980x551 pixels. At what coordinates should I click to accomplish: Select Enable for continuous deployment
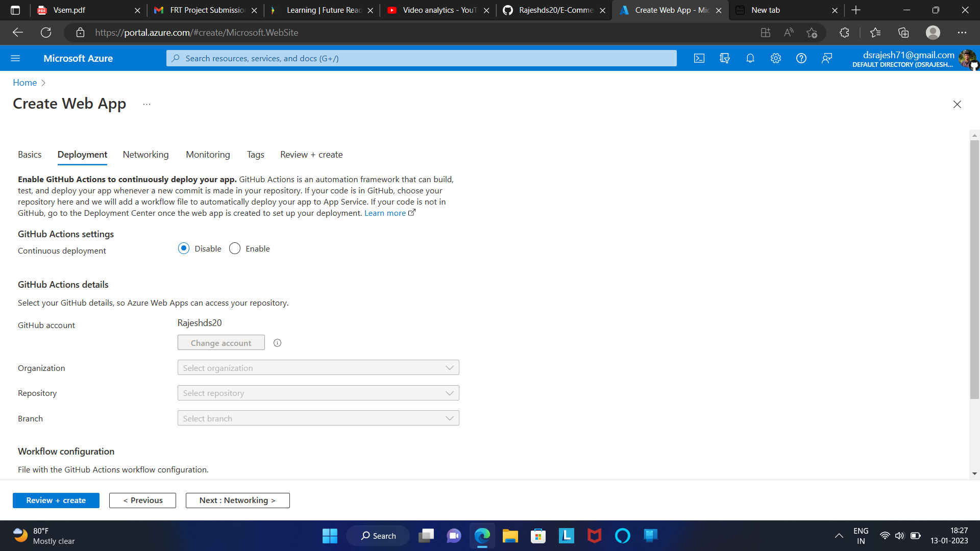[x=235, y=248]
